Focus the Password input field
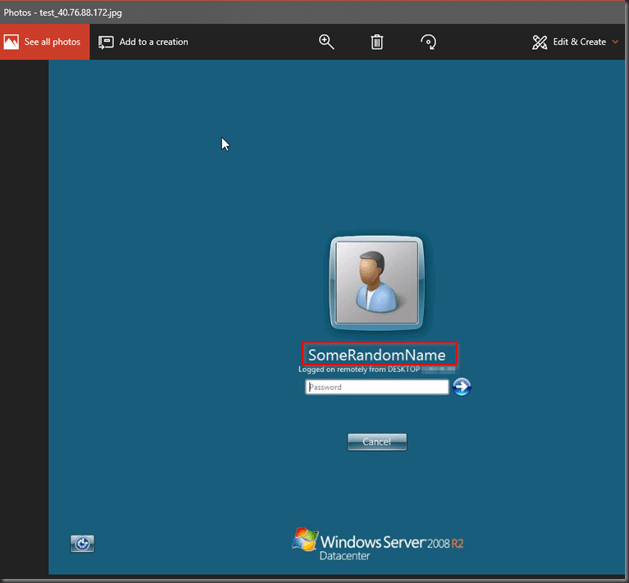Screen dimensions: 629x583 (x=376, y=387)
